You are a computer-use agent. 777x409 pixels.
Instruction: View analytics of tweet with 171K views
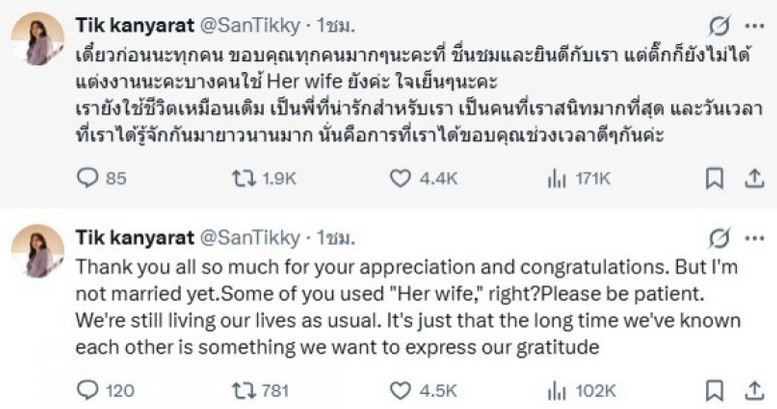coord(556,178)
